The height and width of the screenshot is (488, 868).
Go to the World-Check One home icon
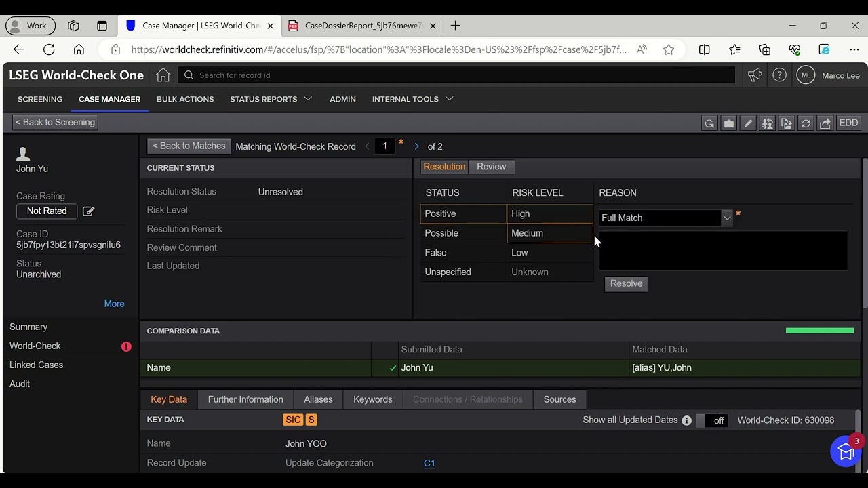[x=163, y=75]
